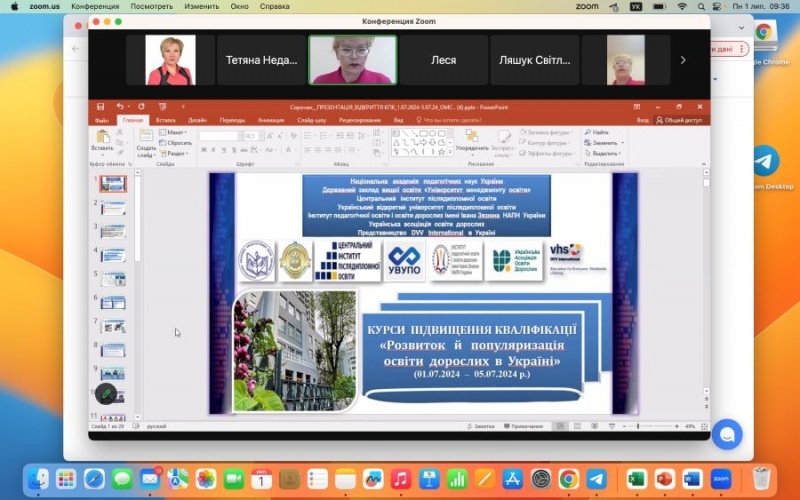Show next participants with the right chevron
The width and height of the screenshot is (800, 500).
(683, 60)
